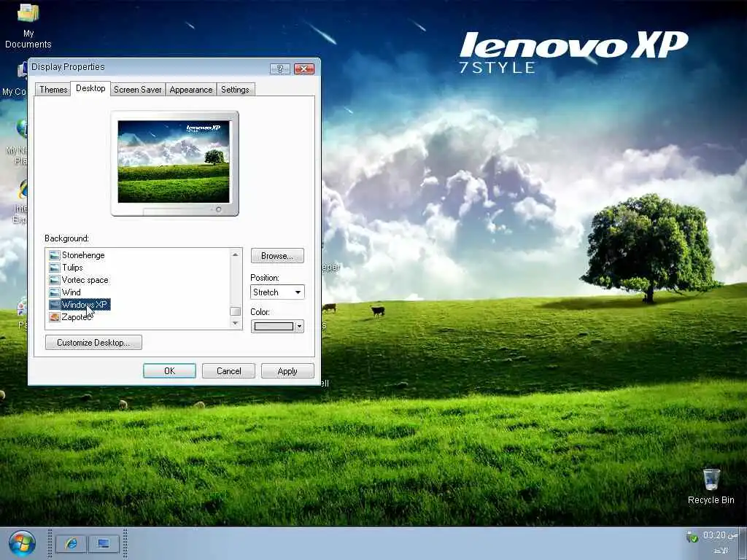Viewport: 747px width, 560px height.
Task: Open Customize Desktop... options
Action: point(93,343)
